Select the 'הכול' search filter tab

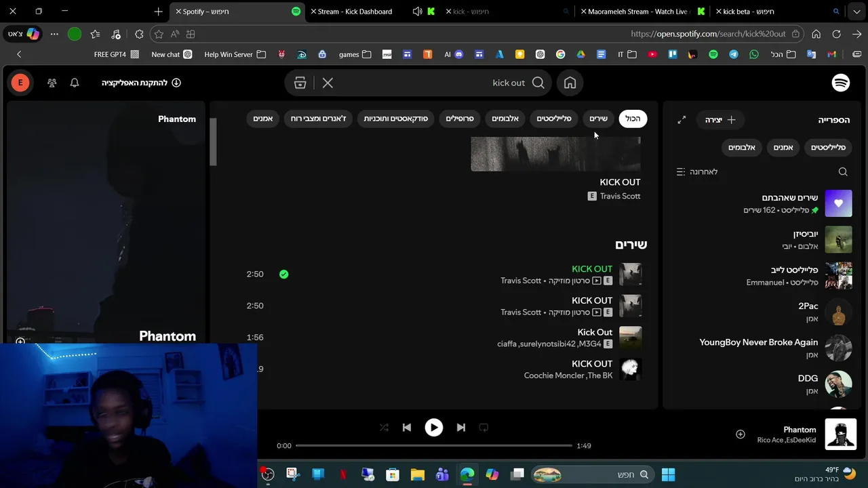click(x=633, y=119)
